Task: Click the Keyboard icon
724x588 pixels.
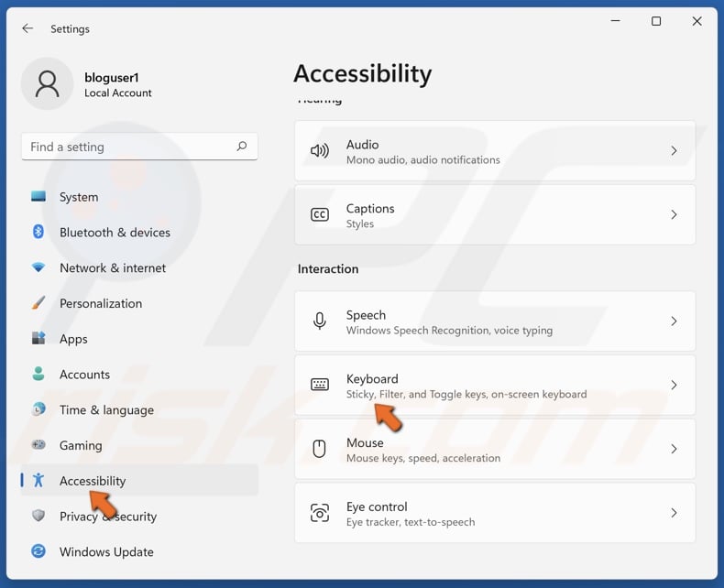Action: (320, 385)
